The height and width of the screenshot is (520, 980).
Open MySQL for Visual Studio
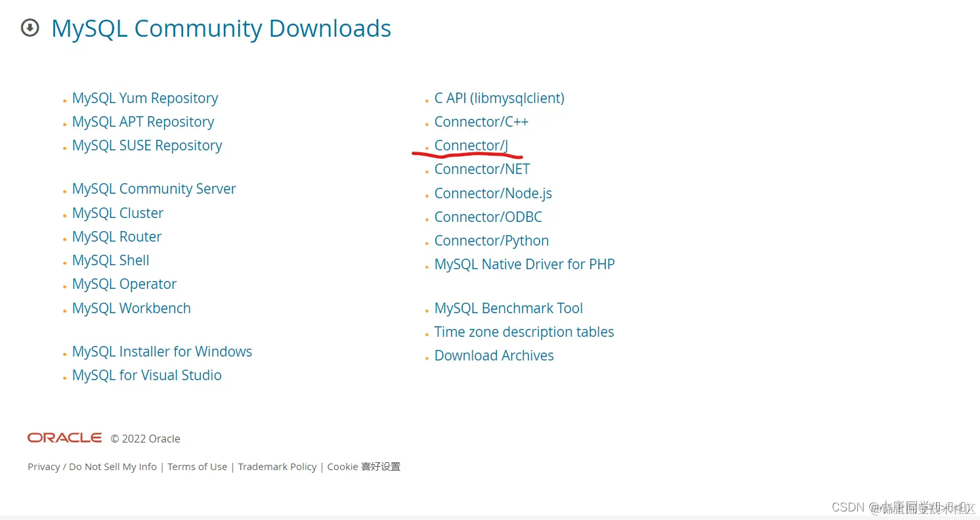pos(147,375)
